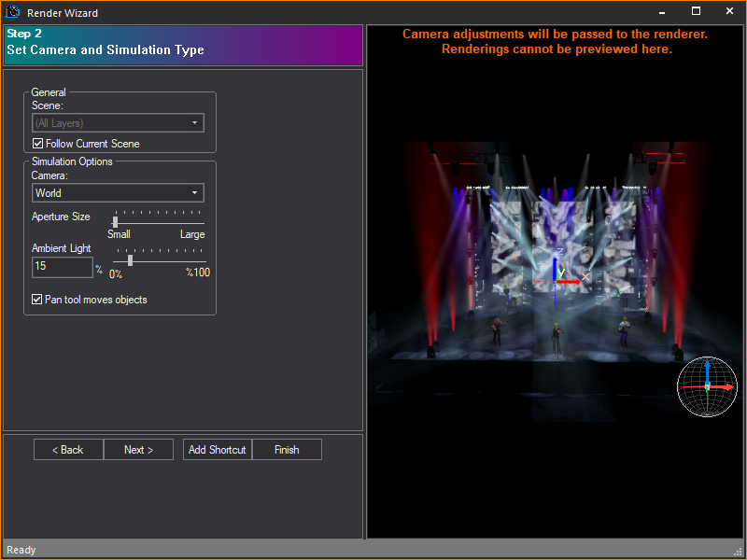Click the Ambient Light percentage input field

(x=62, y=267)
